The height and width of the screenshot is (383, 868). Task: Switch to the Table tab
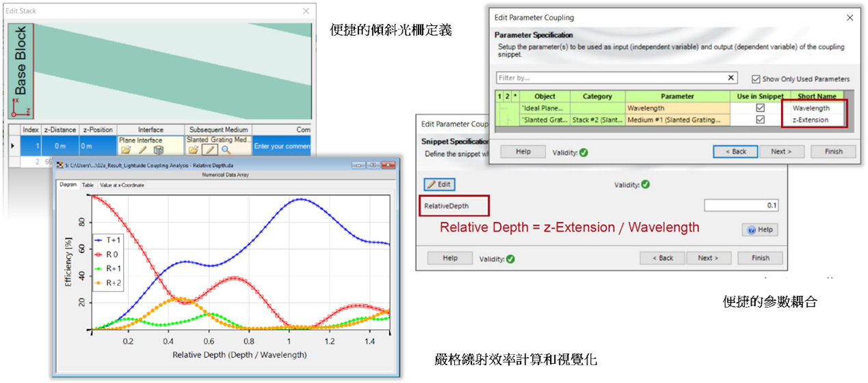pos(88,185)
